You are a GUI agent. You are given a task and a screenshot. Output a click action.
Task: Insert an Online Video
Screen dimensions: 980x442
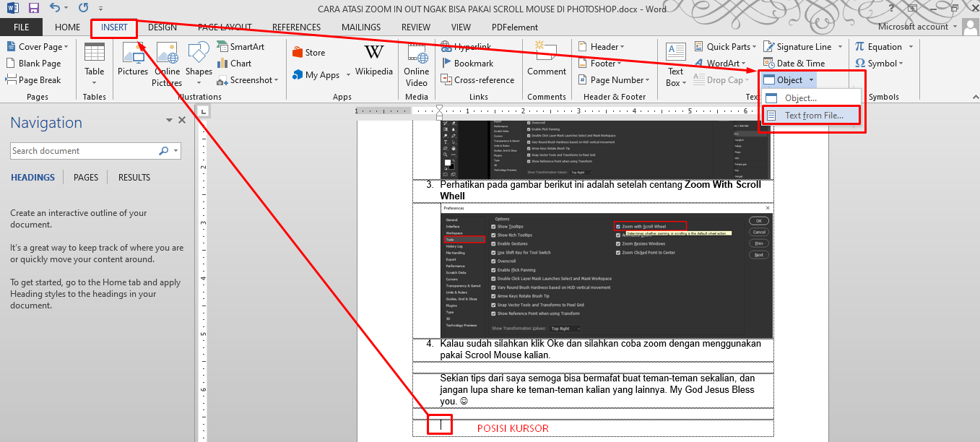point(417,64)
